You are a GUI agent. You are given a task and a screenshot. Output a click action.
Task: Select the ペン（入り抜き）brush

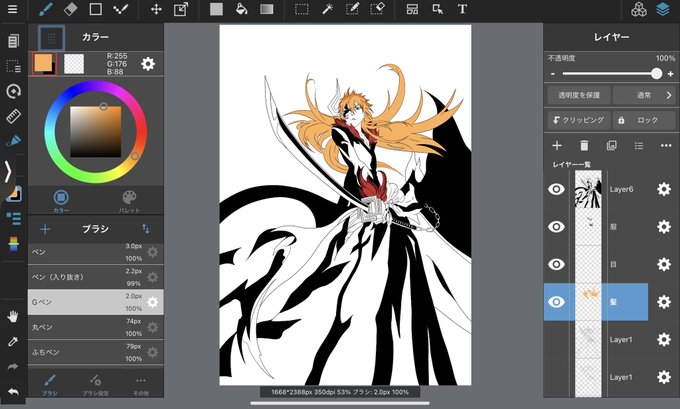pos(95,277)
